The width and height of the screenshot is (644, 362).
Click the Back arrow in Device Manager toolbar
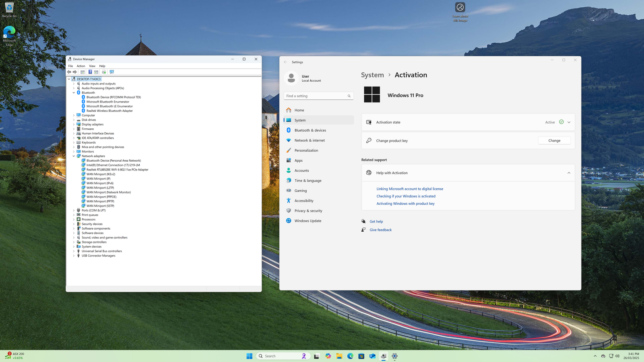coord(69,72)
